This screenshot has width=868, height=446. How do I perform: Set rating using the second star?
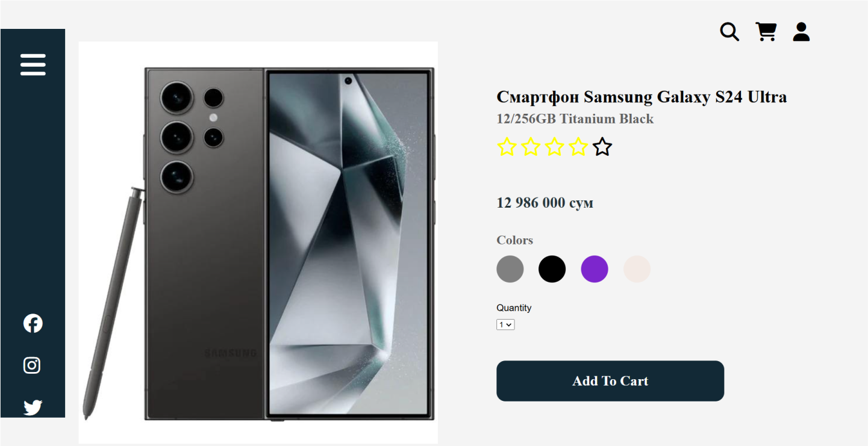click(x=531, y=147)
